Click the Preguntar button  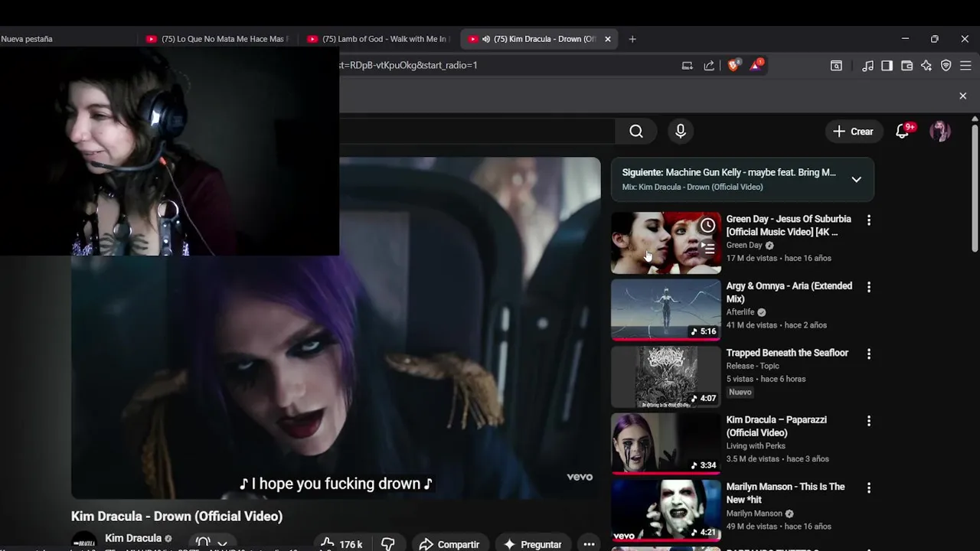click(x=533, y=544)
